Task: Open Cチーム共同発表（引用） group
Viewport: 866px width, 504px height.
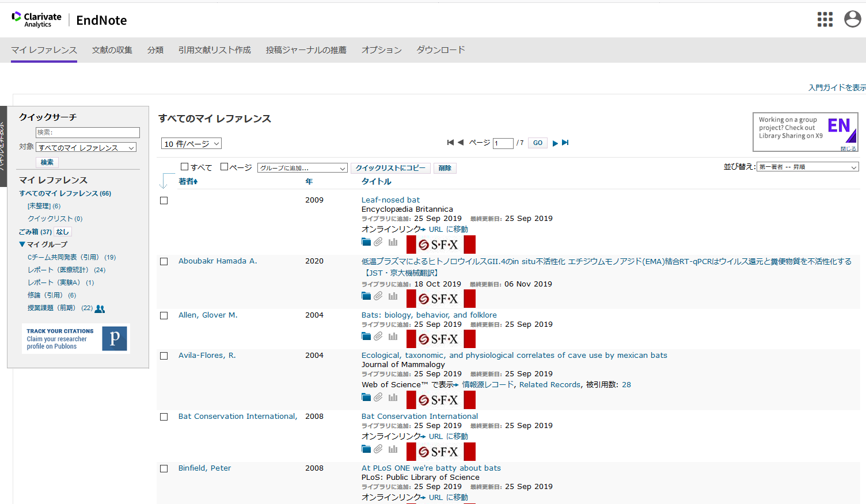Action: tap(72, 257)
